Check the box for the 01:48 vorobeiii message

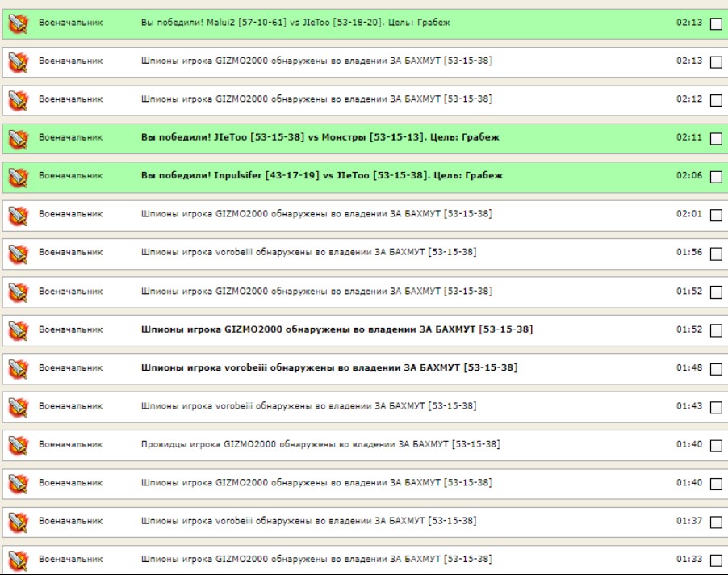pyautogui.click(x=716, y=369)
